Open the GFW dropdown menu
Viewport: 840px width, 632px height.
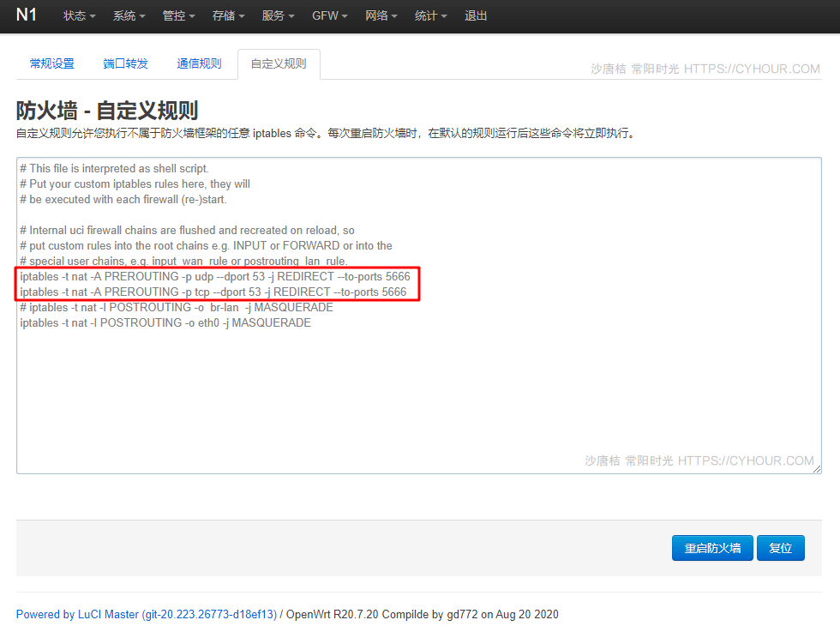point(330,16)
